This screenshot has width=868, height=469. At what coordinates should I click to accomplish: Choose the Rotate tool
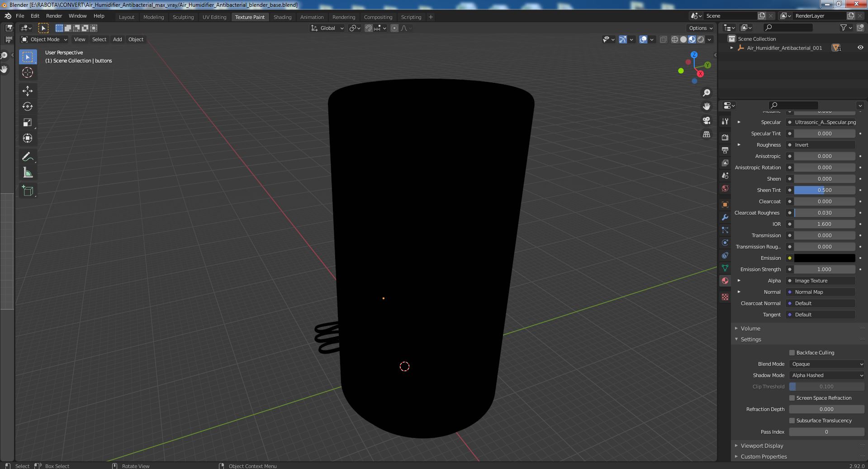[28, 106]
